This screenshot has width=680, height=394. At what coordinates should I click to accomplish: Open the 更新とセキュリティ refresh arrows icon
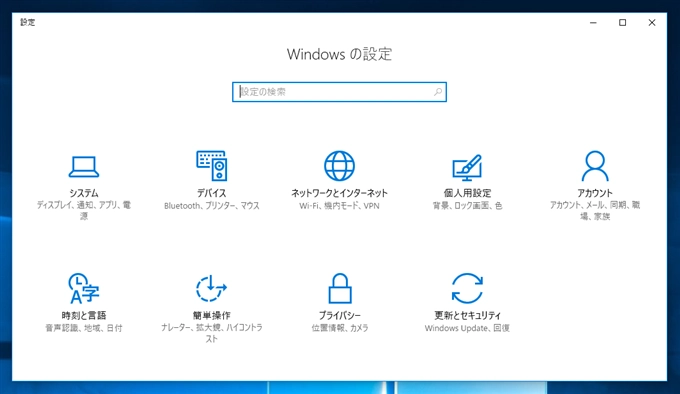point(467,288)
